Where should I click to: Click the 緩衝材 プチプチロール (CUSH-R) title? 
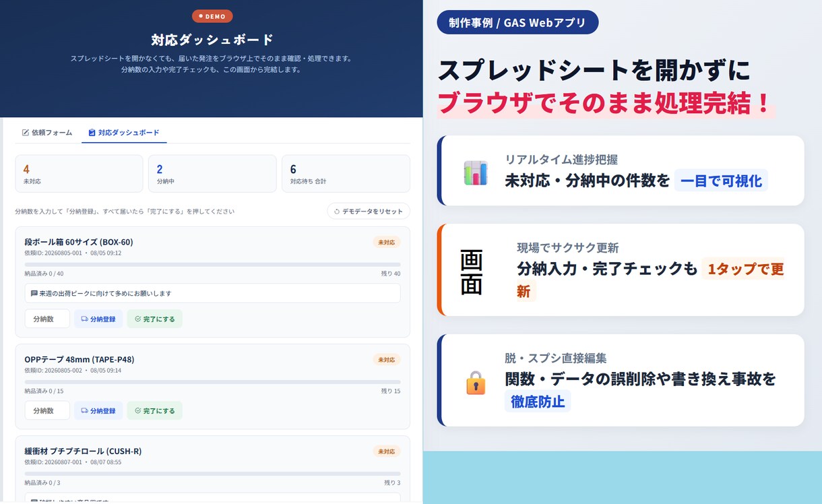click(x=83, y=451)
